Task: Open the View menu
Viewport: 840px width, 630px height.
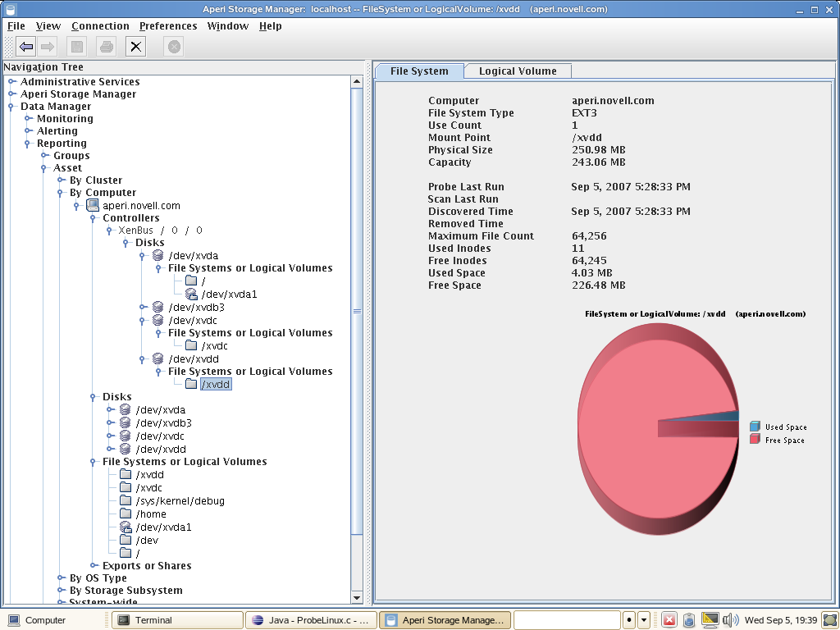Action: coord(48,25)
